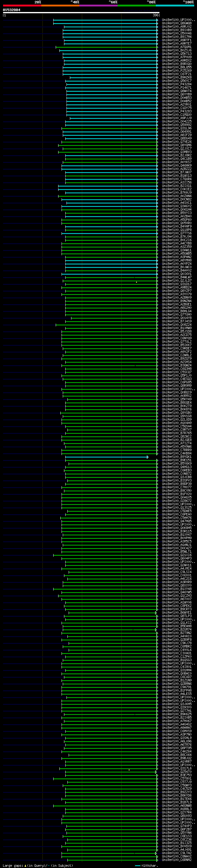
Task: Select the UniRef100_B9NZN4 label
Action: 176,301
